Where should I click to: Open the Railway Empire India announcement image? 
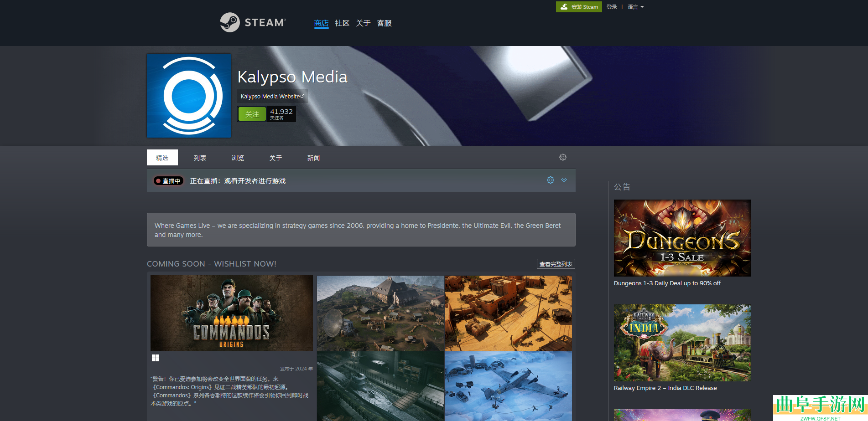[682, 343]
